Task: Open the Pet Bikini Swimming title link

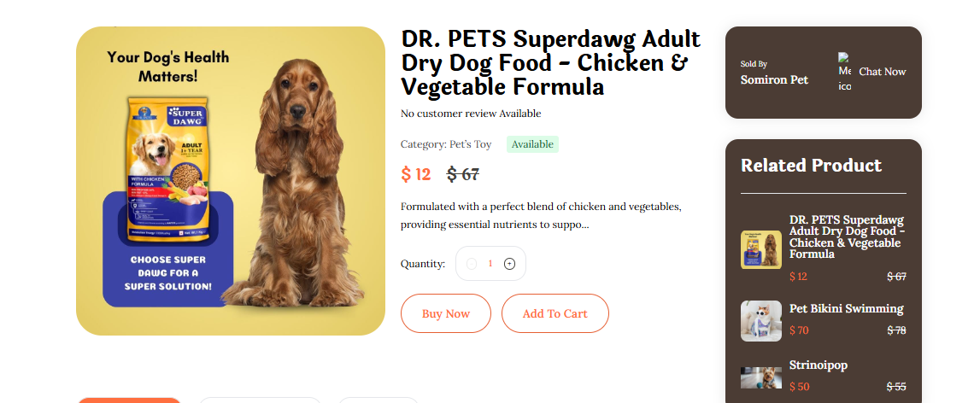Action: (x=846, y=308)
